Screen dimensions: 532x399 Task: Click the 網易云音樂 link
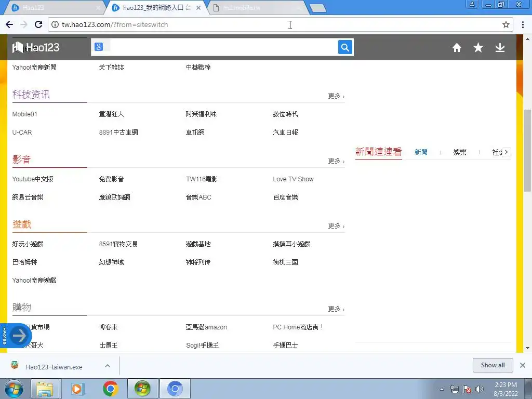tap(28, 197)
